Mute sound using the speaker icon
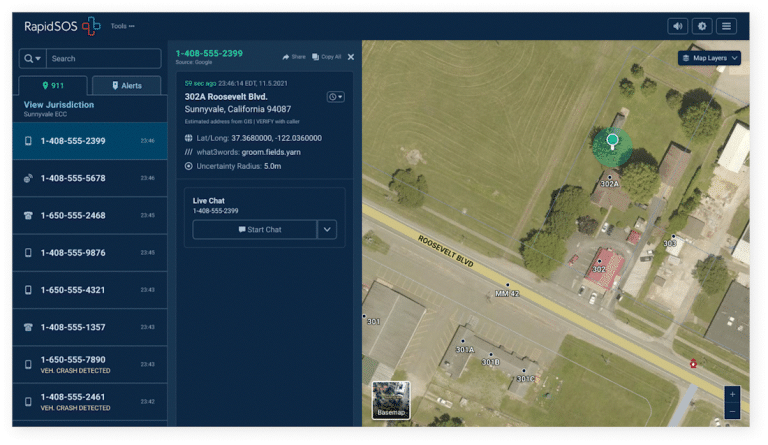Image resolution: width=768 pixels, height=445 pixels. point(677,26)
